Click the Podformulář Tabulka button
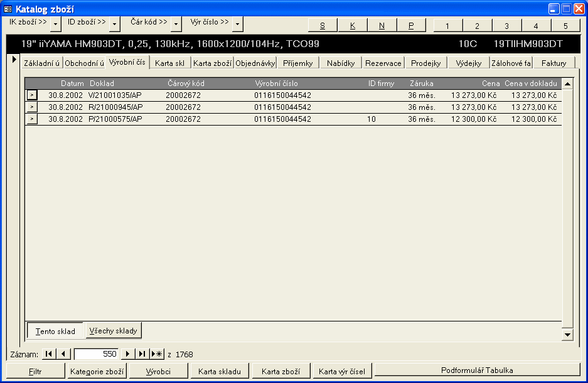This screenshot has width=588, height=383. point(477,370)
